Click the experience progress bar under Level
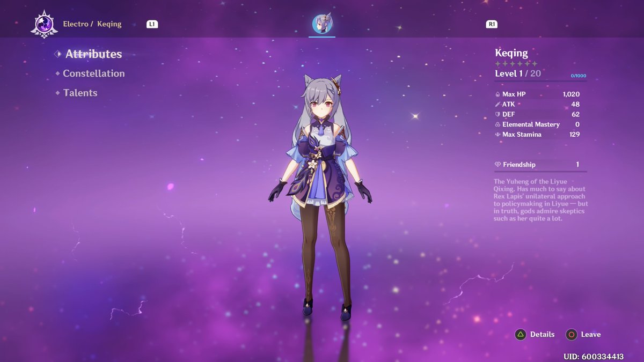This screenshot has width=644, height=362. tap(540, 81)
